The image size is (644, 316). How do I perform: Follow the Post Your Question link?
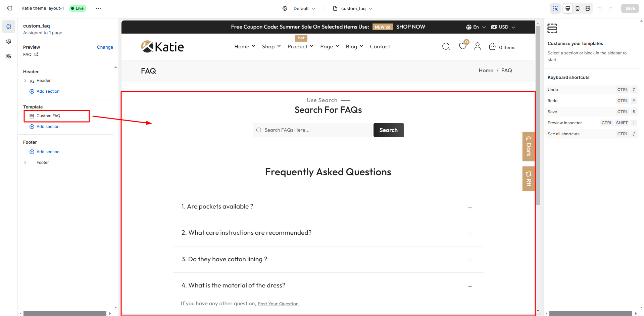point(278,304)
